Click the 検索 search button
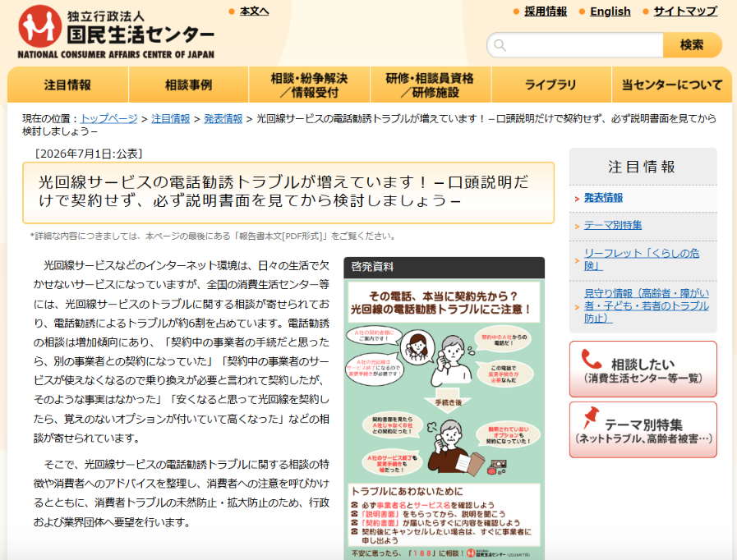The height and width of the screenshot is (560, 737). coord(692,45)
